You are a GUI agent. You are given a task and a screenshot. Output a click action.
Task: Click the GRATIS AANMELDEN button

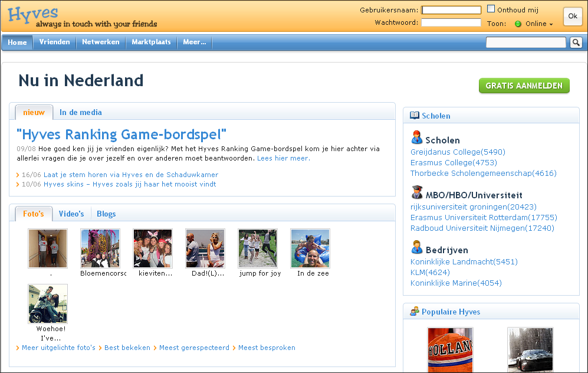[x=524, y=86]
